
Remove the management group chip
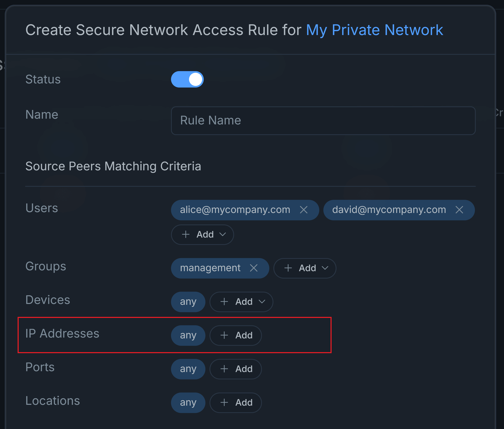pos(254,268)
